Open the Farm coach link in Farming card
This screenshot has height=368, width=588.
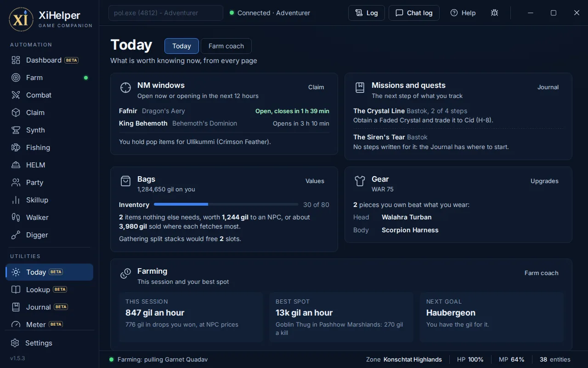(542, 273)
